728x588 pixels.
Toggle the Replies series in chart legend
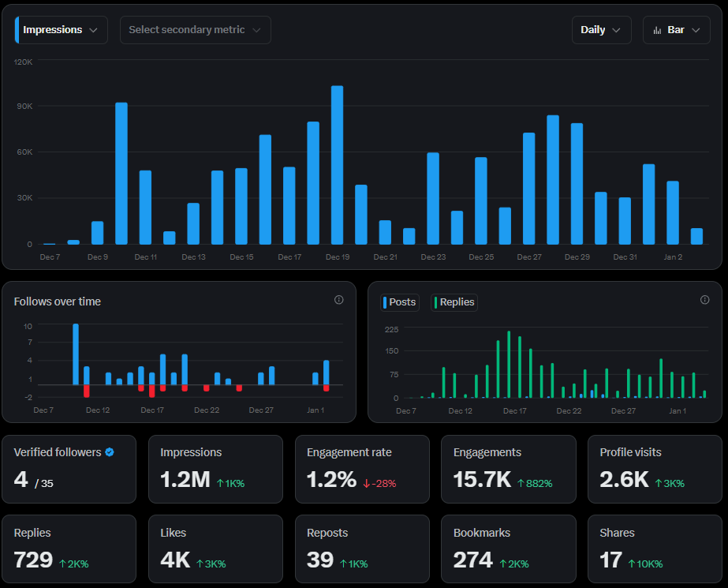[x=454, y=302]
